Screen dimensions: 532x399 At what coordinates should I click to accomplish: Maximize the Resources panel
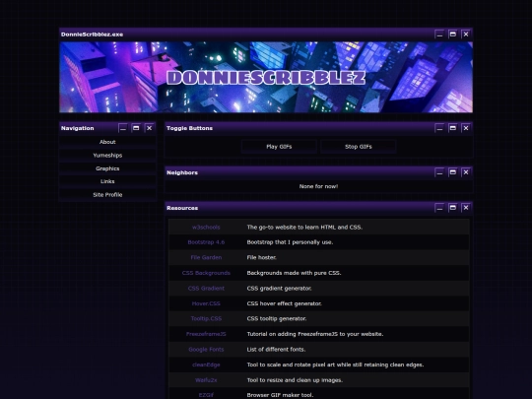(452, 208)
